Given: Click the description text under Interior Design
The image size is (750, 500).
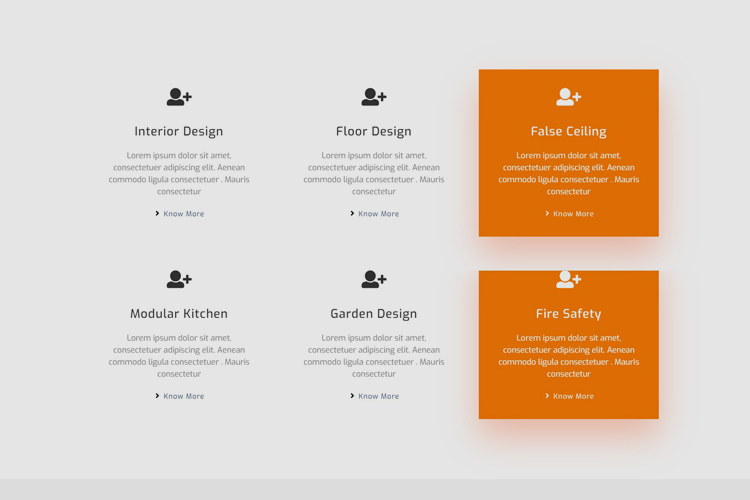Looking at the screenshot, I should 179,173.
